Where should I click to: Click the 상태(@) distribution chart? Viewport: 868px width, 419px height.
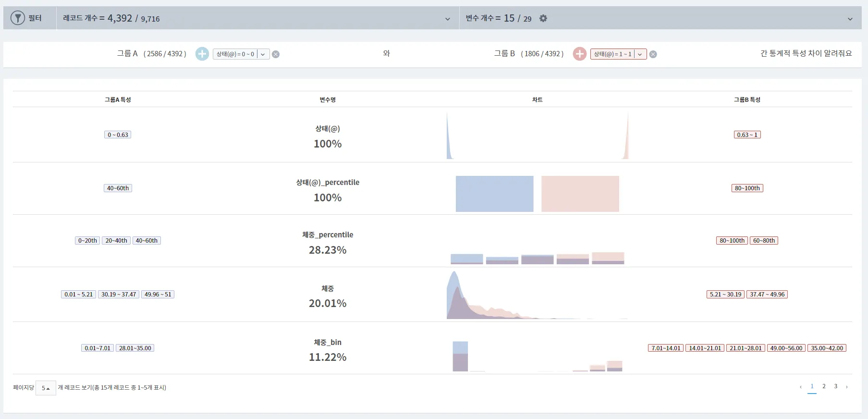537,135
